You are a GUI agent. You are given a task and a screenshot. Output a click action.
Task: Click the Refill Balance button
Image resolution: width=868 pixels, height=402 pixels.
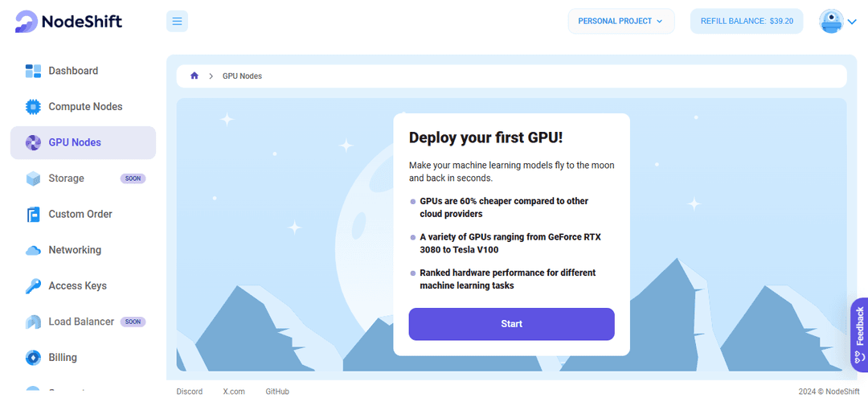(x=747, y=21)
